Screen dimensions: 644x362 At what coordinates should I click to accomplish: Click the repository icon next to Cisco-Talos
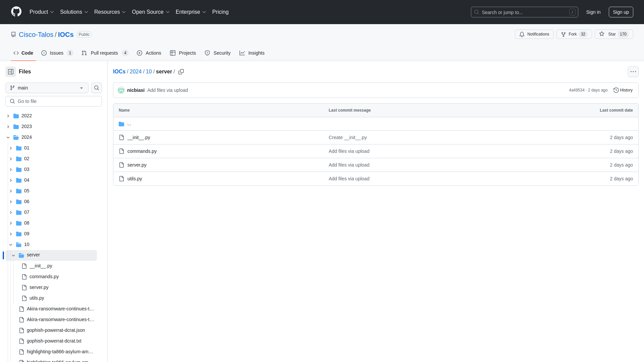tap(13, 35)
